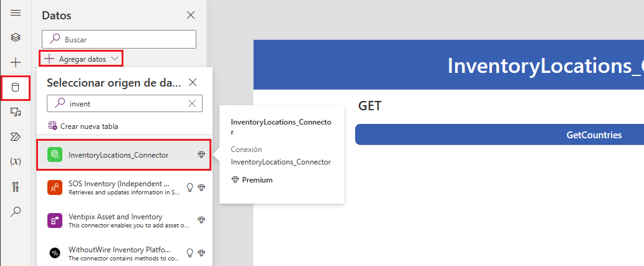Clear the 'invent' search text

(x=192, y=104)
